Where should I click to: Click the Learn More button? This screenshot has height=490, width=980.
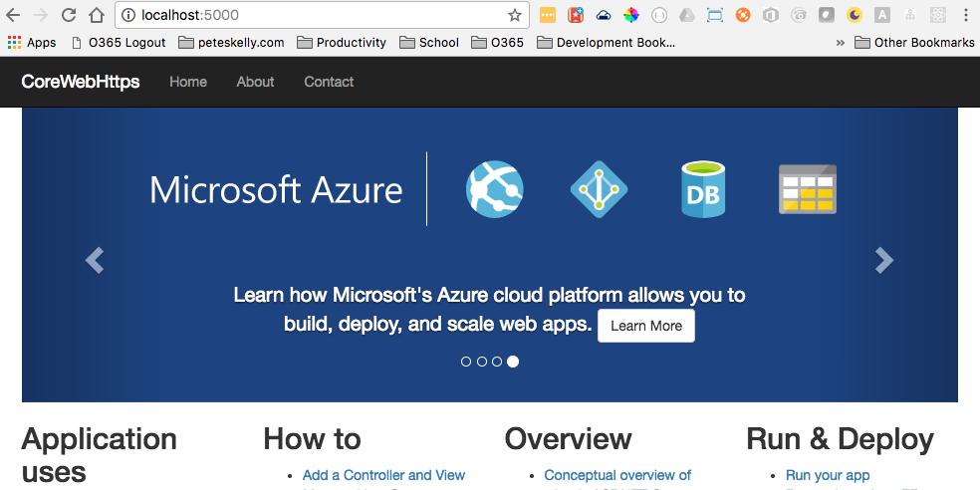[x=646, y=326]
